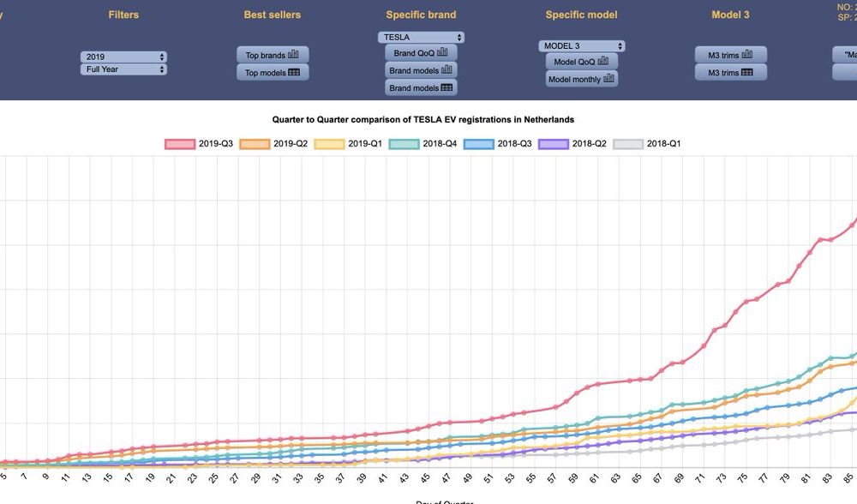The width and height of the screenshot is (857, 504).
Task: Toggle the 2018-Q3 legend swatch
Action: coord(479,144)
